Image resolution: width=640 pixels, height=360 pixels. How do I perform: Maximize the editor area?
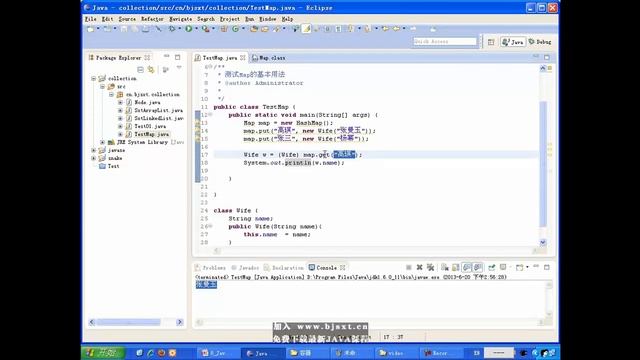click(x=547, y=57)
